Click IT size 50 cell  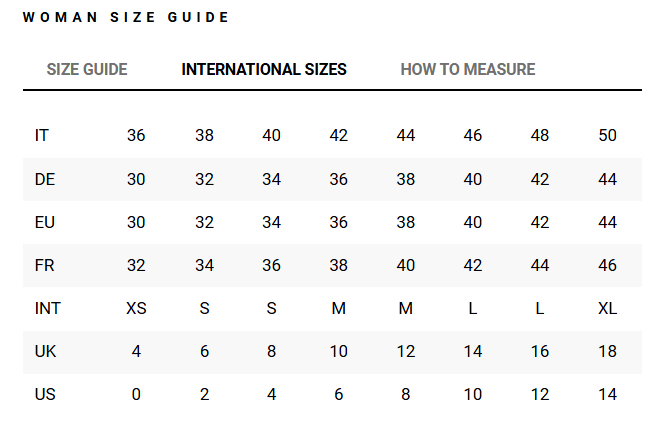pyautogui.click(x=608, y=136)
